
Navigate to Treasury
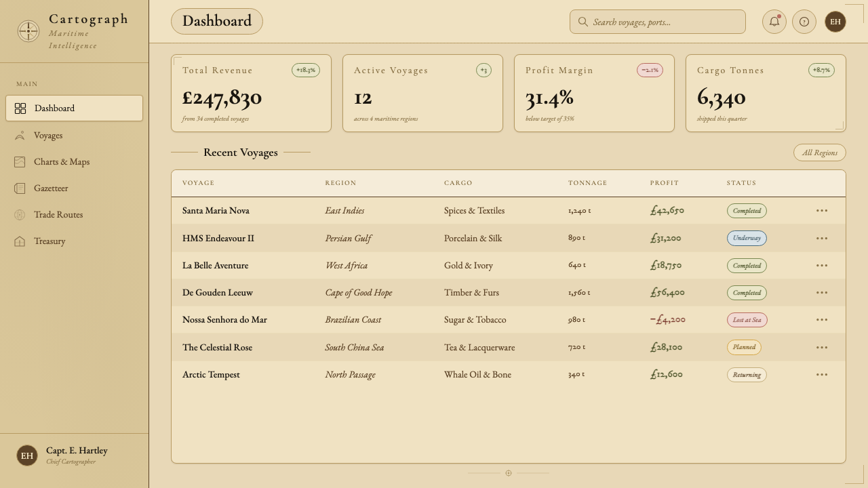coord(74,241)
